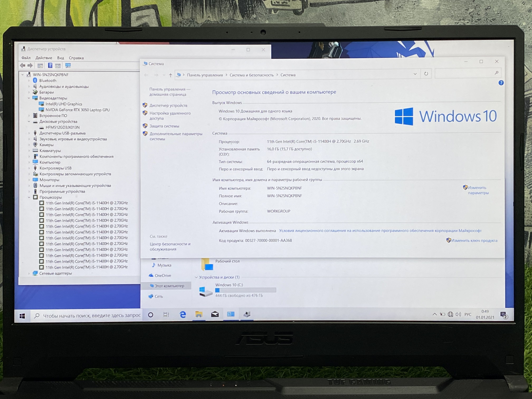Open Task View from the taskbar

(x=166, y=315)
